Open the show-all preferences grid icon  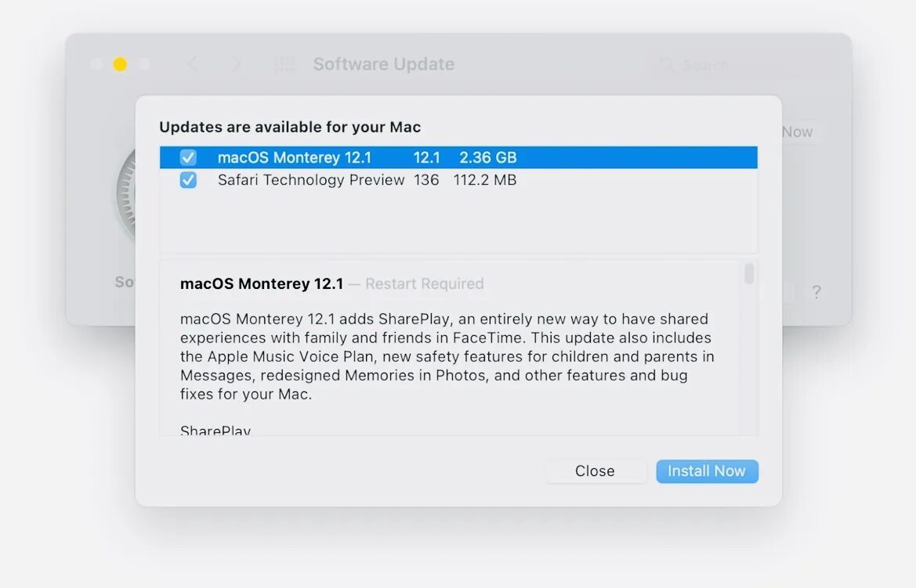pos(284,65)
